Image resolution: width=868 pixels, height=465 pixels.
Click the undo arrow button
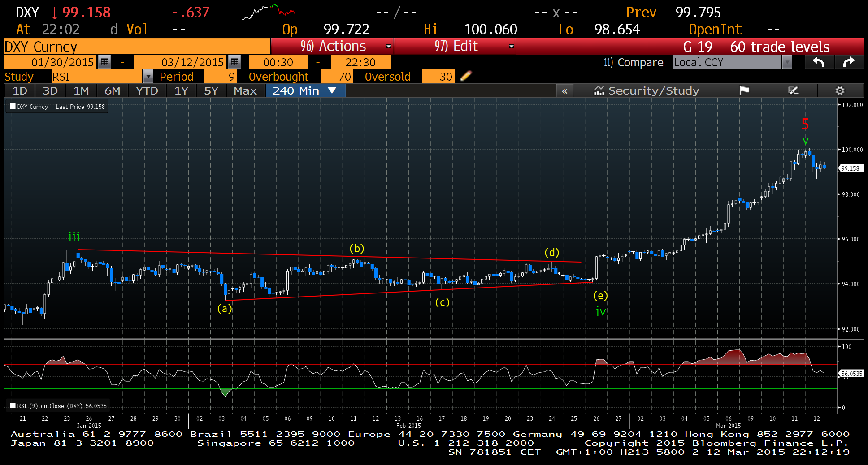point(819,62)
